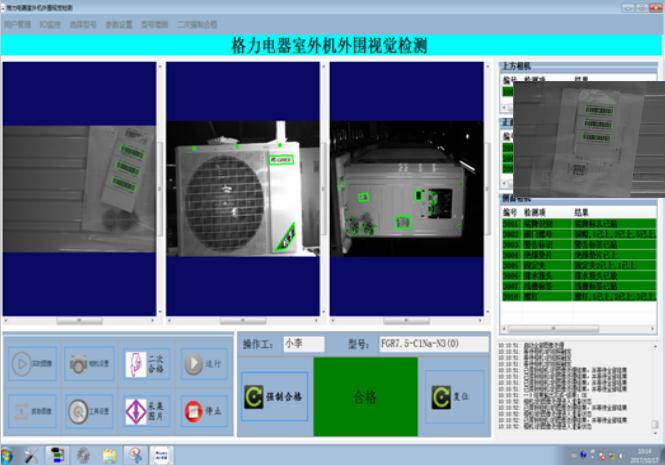Select row 0008 in the side camera results
The image size is (665, 465).
(x=579, y=296)
